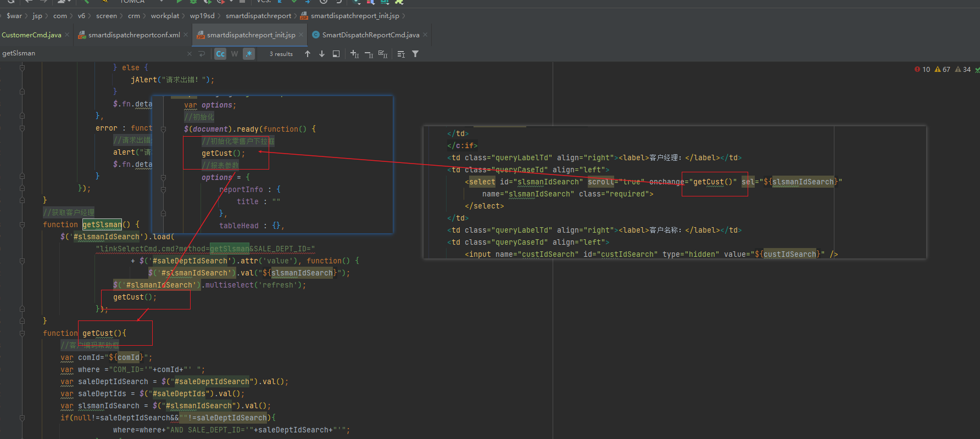Clear the getSlsman search text
980x439 pixels.
[190, 54]
